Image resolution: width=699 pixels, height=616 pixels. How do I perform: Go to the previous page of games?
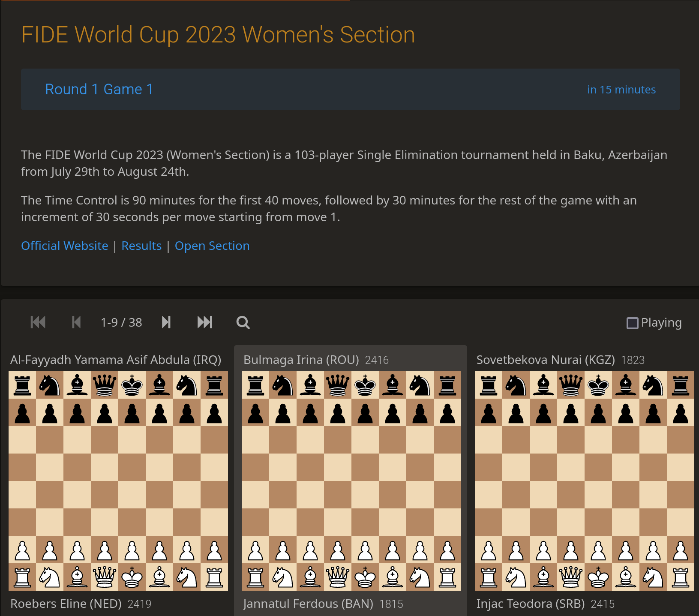(76, 322)
